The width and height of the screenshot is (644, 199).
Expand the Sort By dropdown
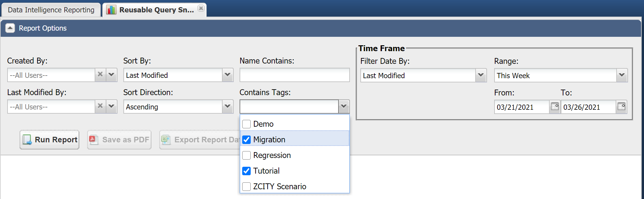tap(228, 75)
